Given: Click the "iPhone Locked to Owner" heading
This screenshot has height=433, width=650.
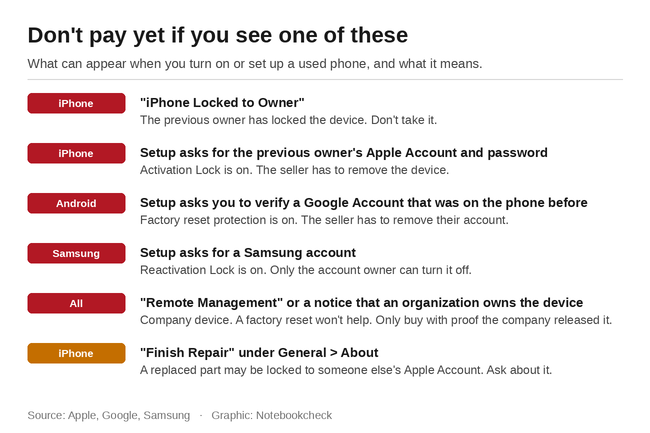Looking at the screenshot, I should click(x=222, y=103).
